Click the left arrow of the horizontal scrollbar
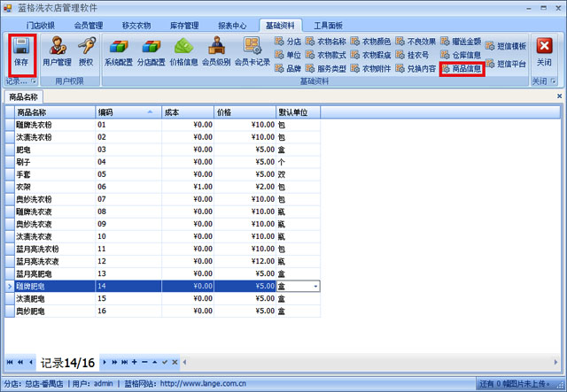The image size is (567, 392). click(x=184, y=362)
